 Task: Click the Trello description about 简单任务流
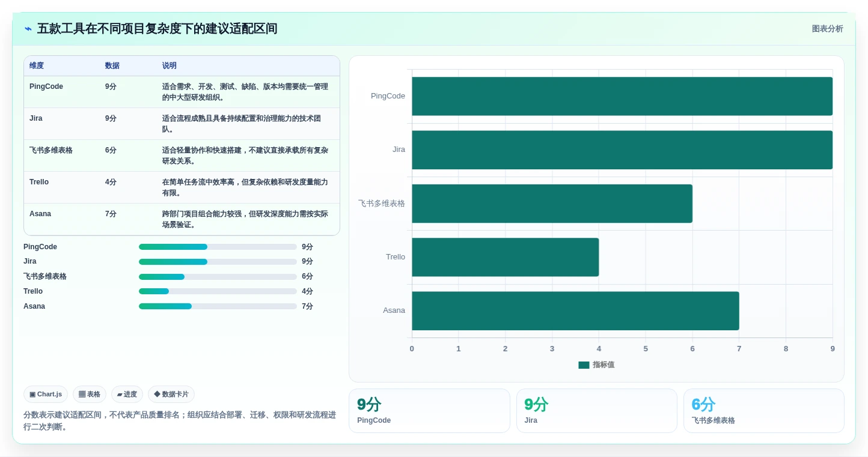pos(245,187)
